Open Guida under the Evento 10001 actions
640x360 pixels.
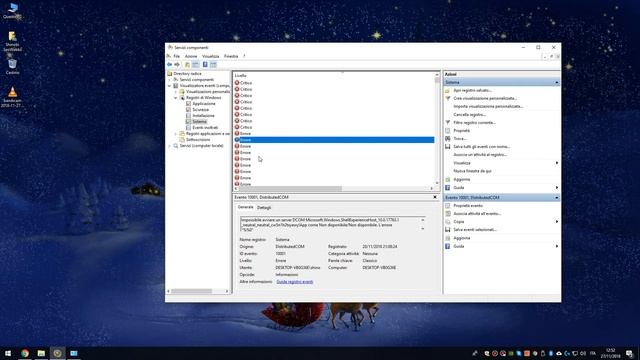(459, 246)
